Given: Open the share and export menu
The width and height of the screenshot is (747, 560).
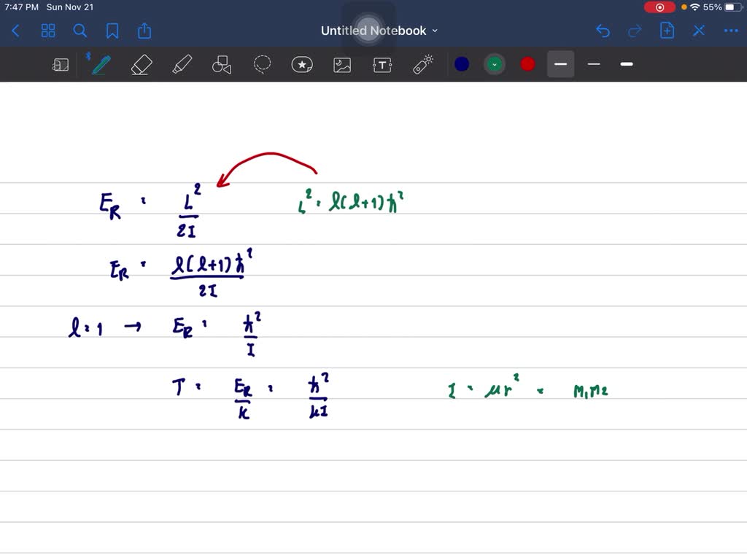Looking at the screenshot, I should (x=144, y=31).
